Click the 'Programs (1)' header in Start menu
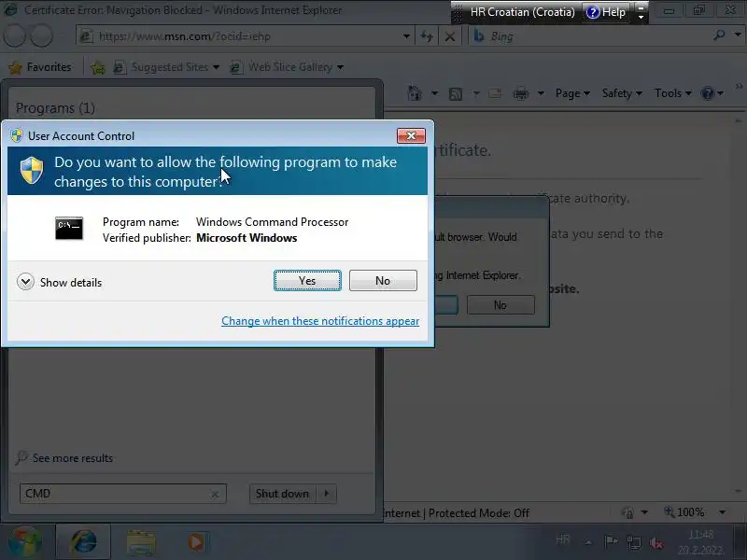 click(55, 108)
